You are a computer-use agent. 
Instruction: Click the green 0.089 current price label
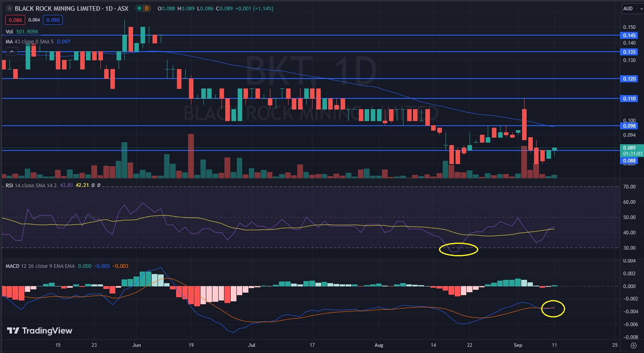click(632, 150)
